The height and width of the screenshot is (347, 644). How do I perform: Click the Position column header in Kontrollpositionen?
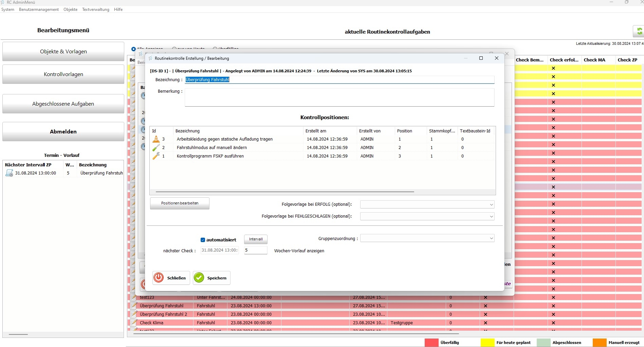pos(411,131)
